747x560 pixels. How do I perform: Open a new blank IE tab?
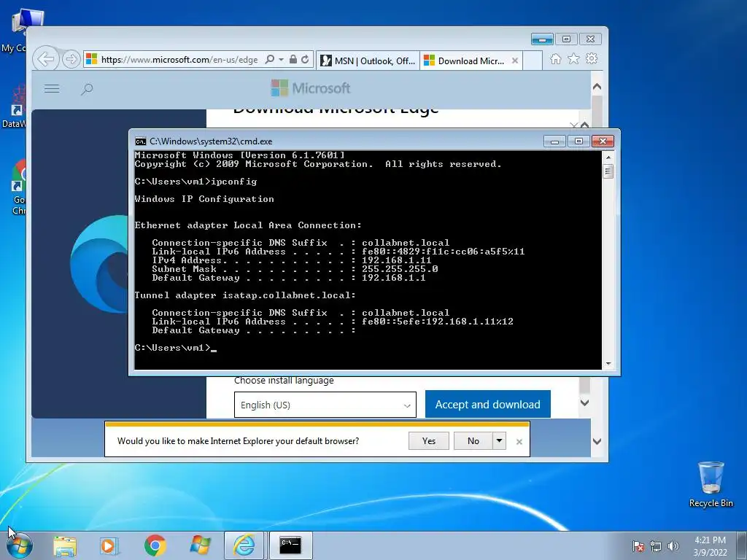533,61
